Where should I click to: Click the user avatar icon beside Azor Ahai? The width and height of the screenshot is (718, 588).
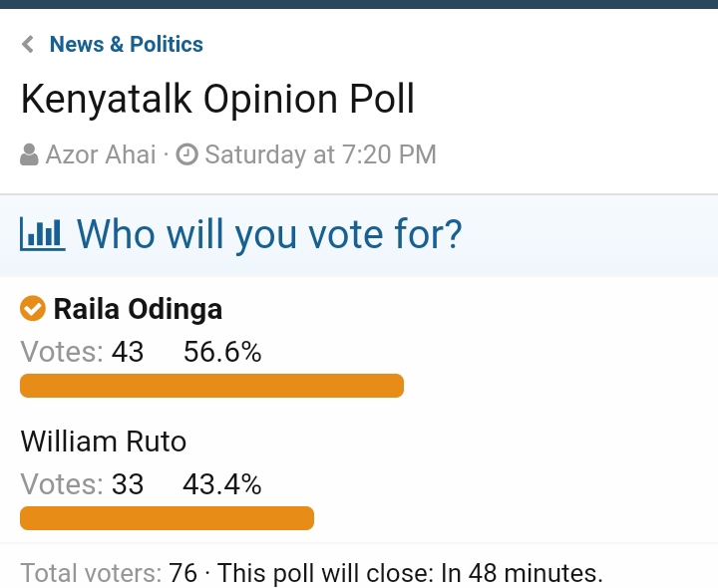coord(29,154)
